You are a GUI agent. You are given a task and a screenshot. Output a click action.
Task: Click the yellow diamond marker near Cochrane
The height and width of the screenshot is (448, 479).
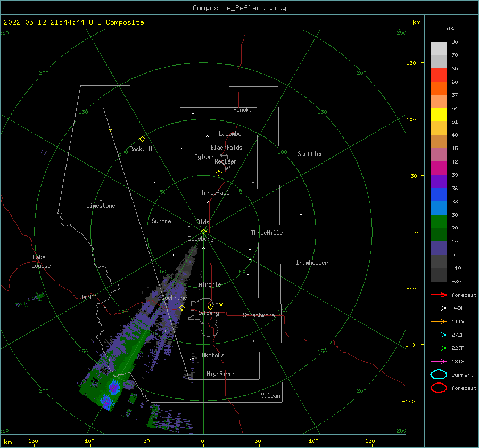coord(182,307)
